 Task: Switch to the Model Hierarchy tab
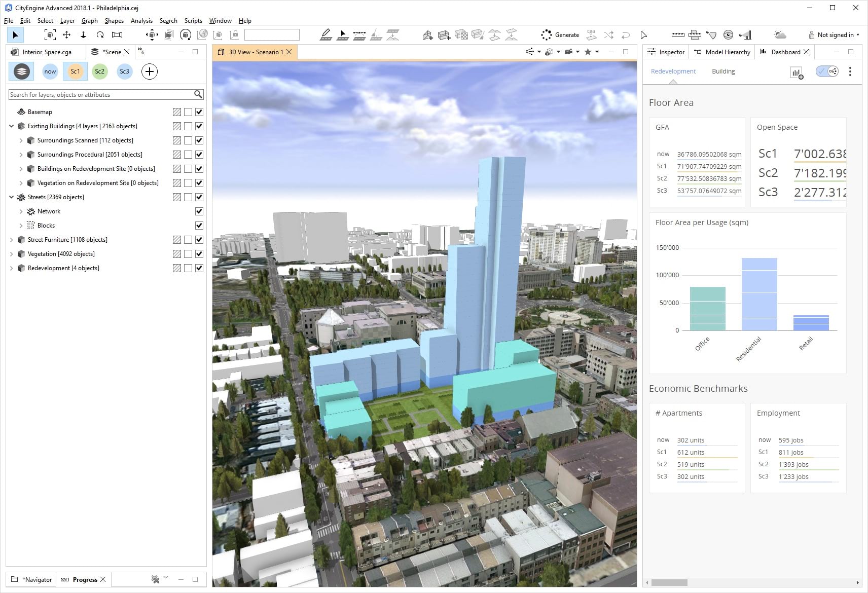point(722,52)
